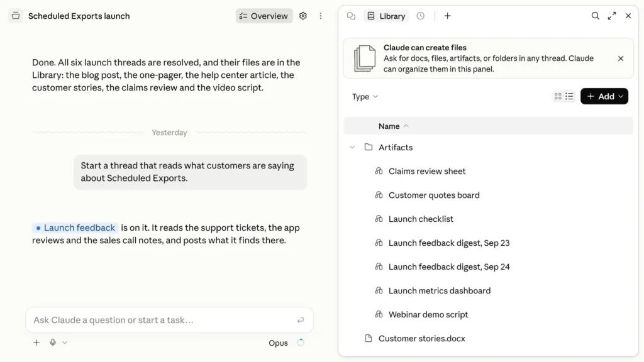Click the Ask Claude message input field

click(x=169, y=320)
